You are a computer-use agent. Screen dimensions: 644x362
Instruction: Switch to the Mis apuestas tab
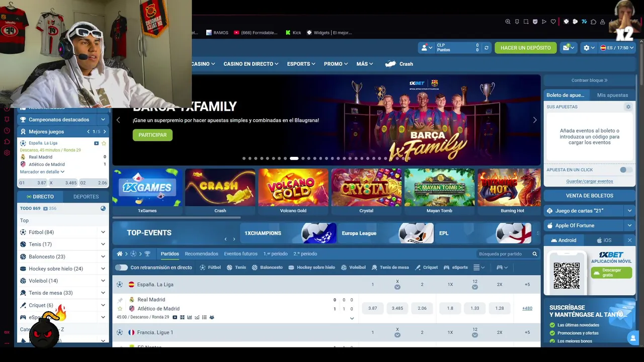tap(612, 95)
